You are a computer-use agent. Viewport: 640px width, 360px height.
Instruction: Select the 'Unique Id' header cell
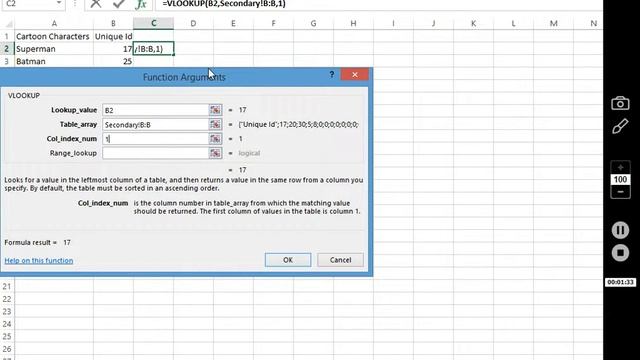click(x=113, y=36)
